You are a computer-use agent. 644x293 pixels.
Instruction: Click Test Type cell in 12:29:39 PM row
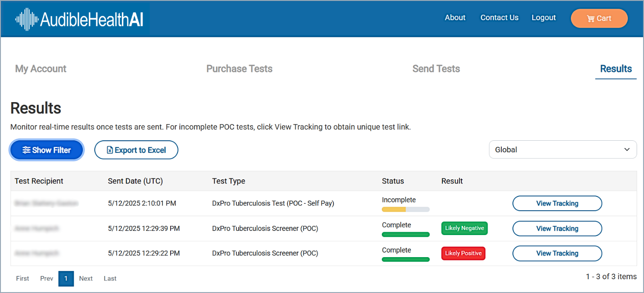coord(265,229)
